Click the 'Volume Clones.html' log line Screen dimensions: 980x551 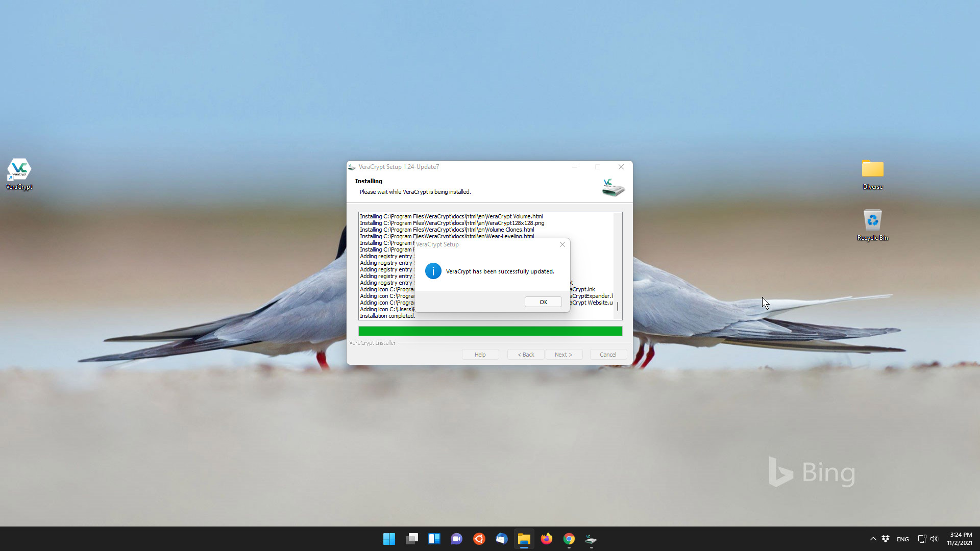click(x=447, y=230)
